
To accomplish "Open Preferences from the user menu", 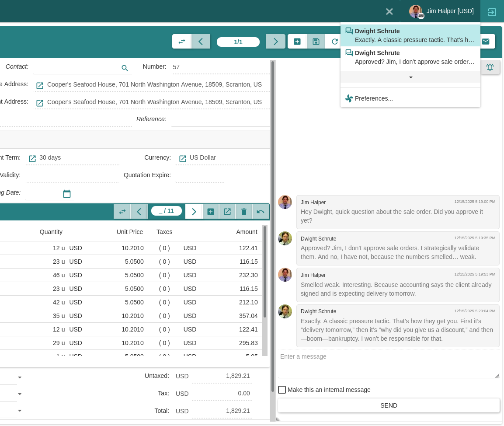I will pos(374,98).
